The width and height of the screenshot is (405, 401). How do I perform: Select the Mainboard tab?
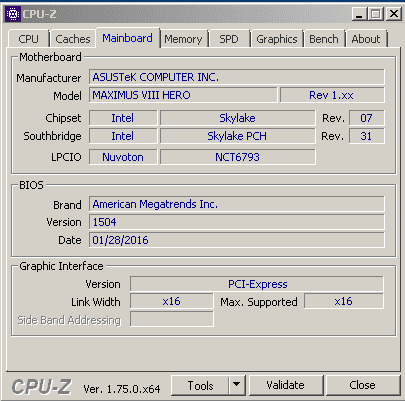pyautogui.click(x=127, y=38)
